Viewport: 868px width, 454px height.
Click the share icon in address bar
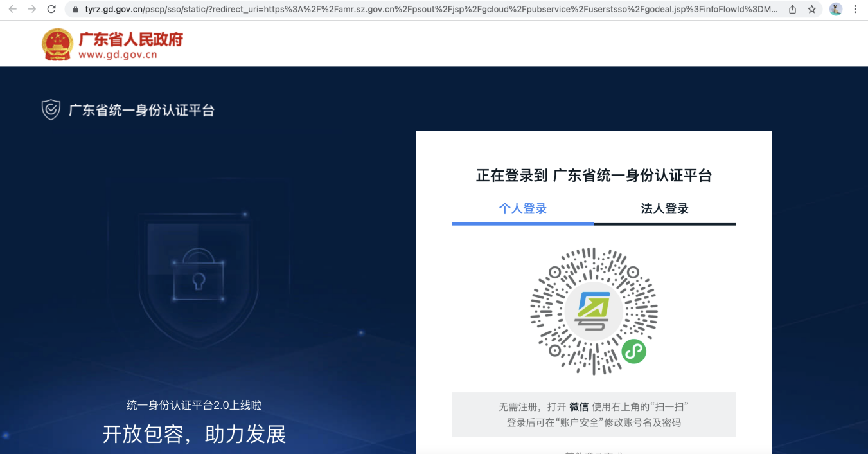tap(793, 10)
